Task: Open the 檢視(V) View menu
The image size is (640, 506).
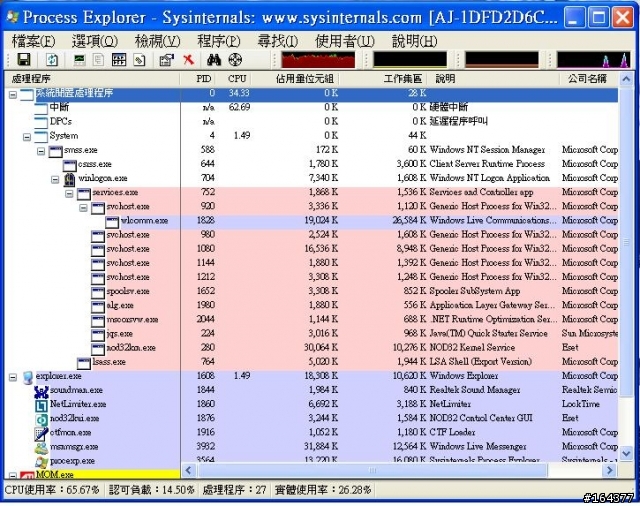Action: click(x=158, y=41)
